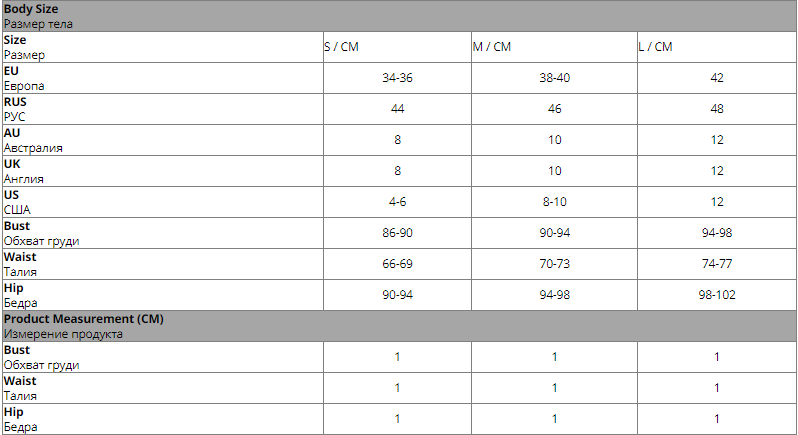Select the US size 8-10 cell

(x=554, y=202)
